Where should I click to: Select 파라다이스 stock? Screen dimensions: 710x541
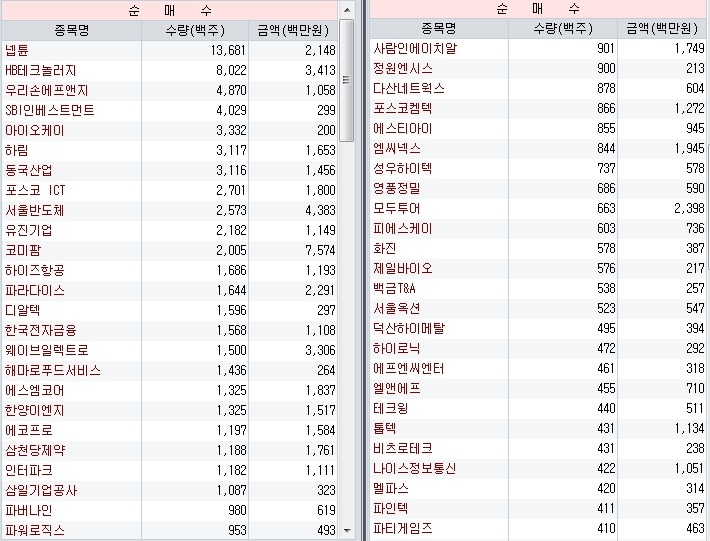coord(34,290)
